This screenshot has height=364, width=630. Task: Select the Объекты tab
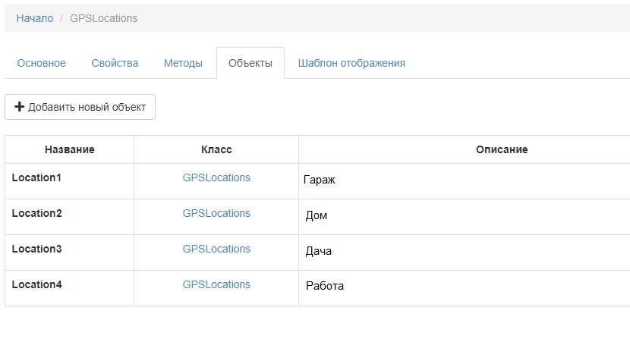tap(250, 63)
